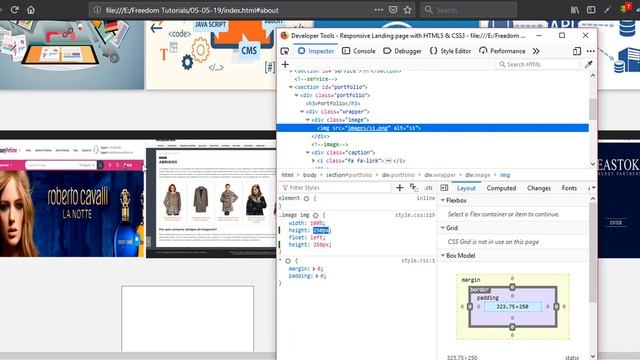Open the Debugger tab

pyautogui.click(x=402, y=51)
